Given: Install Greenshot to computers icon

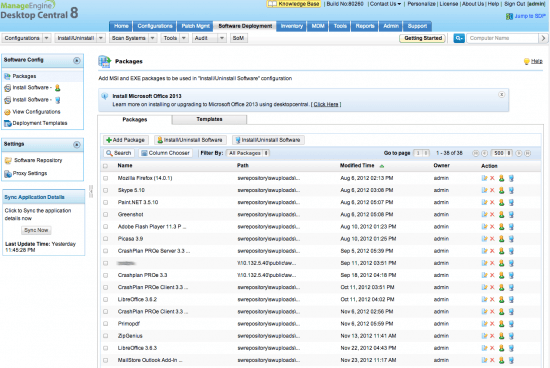Looking at the screenshot, I should tap(511, 214).
